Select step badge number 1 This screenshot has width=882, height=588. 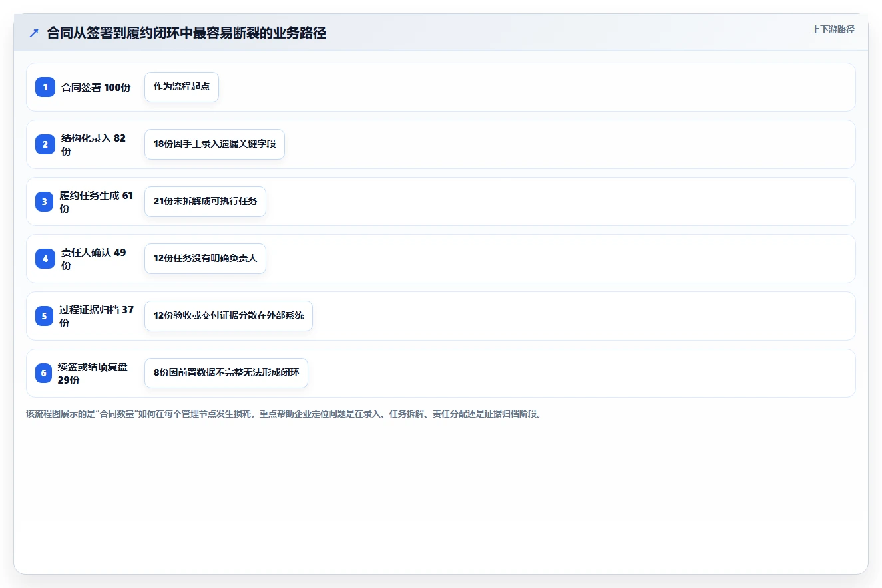click(x=45, y=87)
